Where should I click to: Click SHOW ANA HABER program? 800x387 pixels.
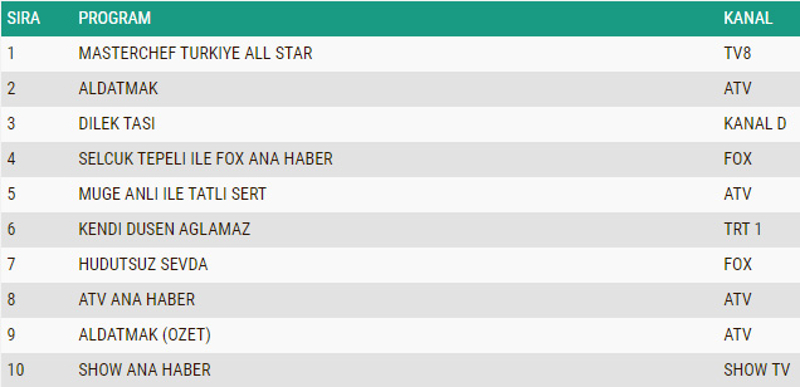click(x=144, y=370)
